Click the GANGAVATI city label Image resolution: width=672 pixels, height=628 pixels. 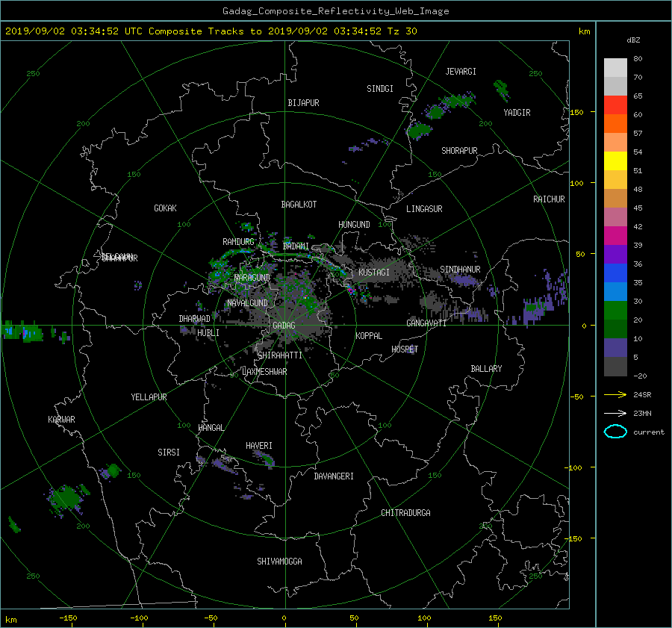click(x=426, y=323)
